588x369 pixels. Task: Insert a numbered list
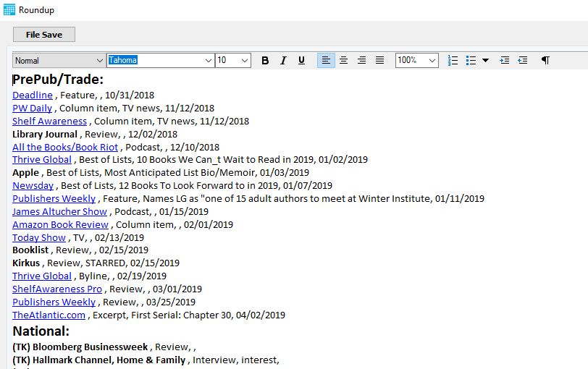(453, 61)
